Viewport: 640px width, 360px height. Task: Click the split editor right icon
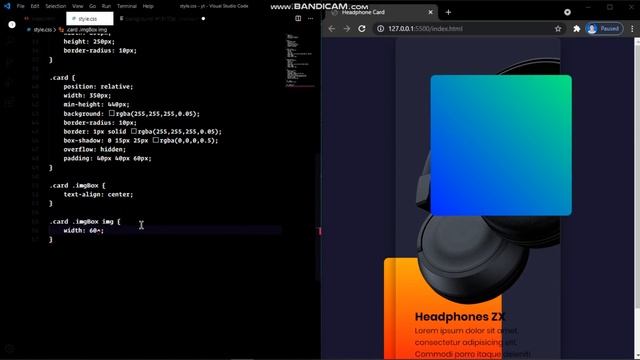pos(298,18)
